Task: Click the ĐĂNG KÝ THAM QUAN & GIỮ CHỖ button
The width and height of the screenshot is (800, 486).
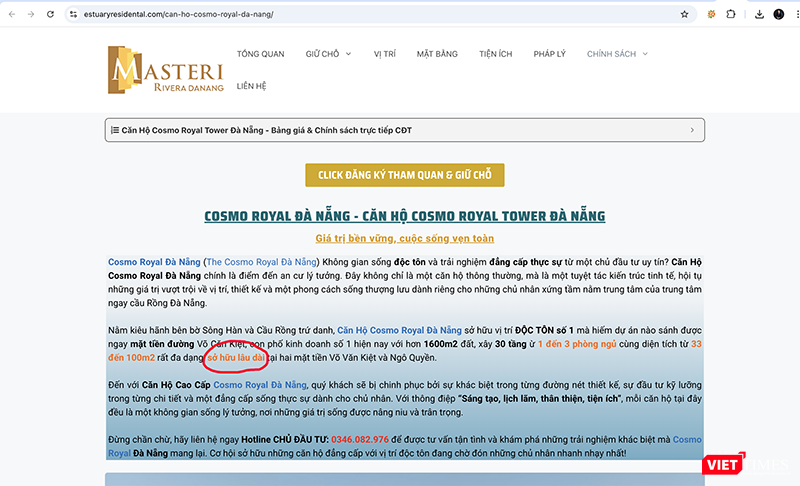Action: coord(404,175)
